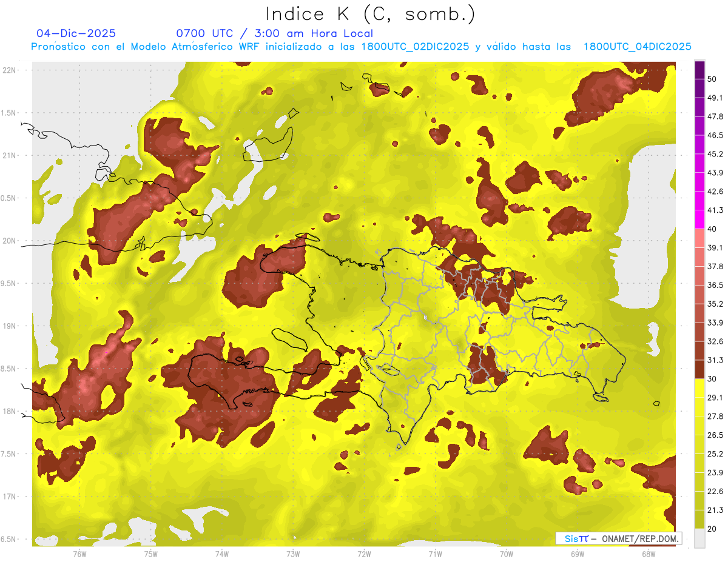This screenshot has height=562, width=728.
Task: Click the "21N" latitude label
Action: pyautogui.click(x=9, y=155)
